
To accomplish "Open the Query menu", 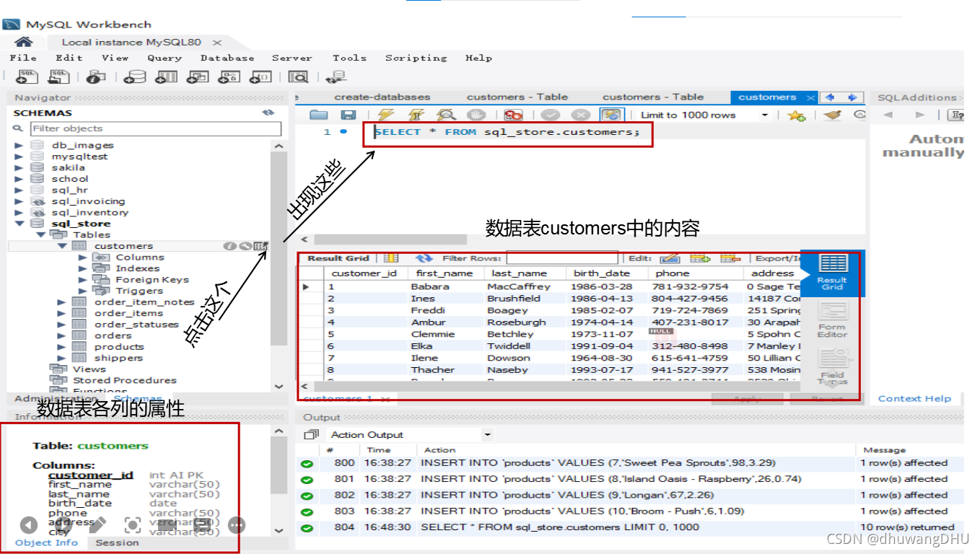I will [165, 58].
